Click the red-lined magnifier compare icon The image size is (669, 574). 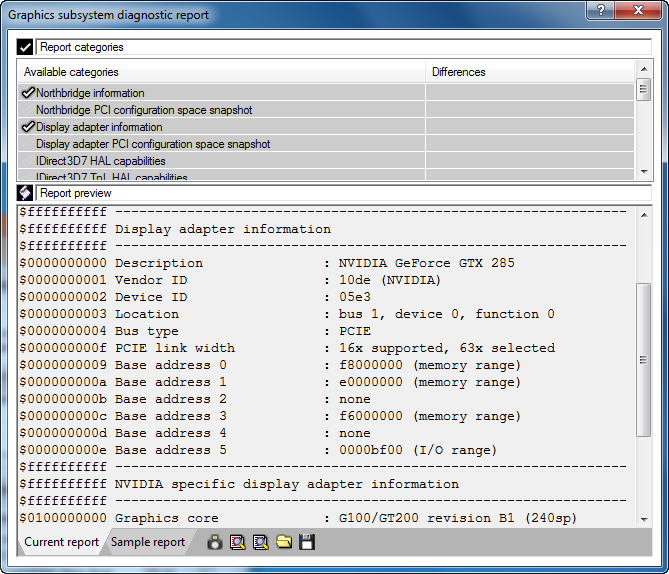pos(238,542)
